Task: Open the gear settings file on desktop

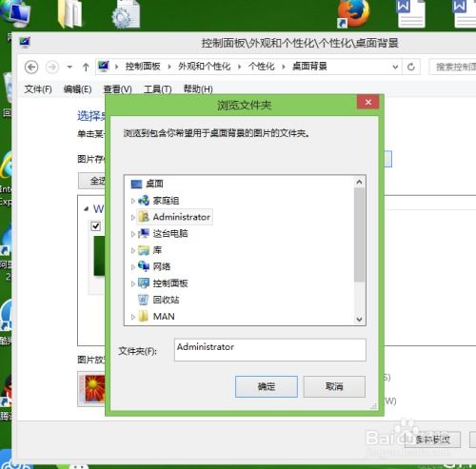Action: [126, 13]
